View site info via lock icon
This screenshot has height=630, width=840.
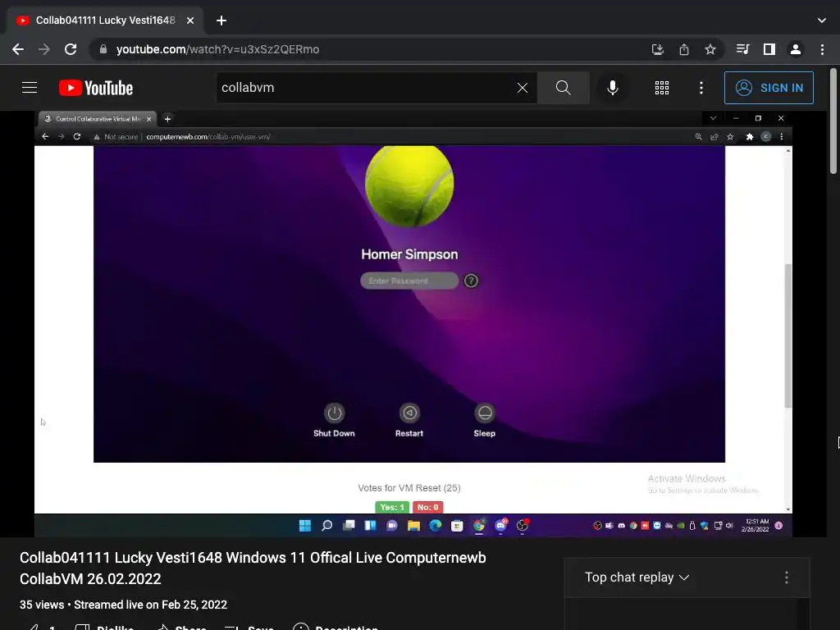tap(103, 49)
